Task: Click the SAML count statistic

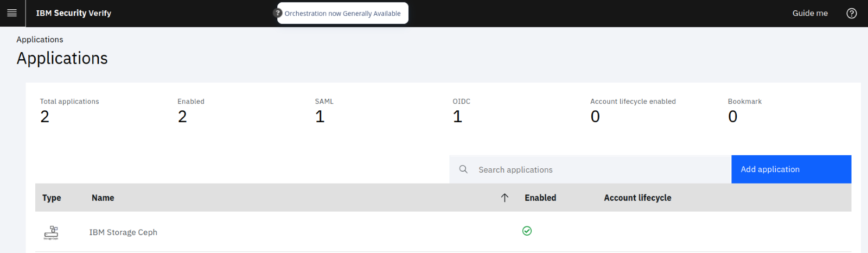Action: [x=320, y=117]
